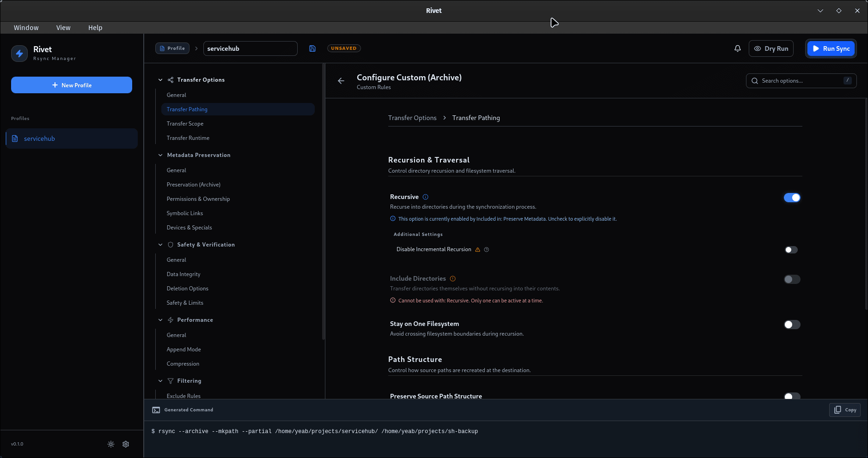Viewport: 868px width, 458px height.
Task: Create a New Profile
Action: 72,85
